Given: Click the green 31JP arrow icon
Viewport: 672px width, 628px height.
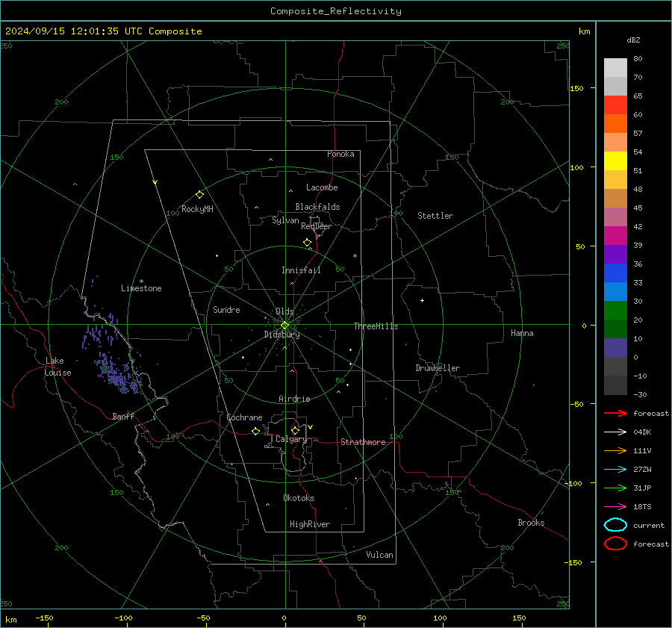Looking at the screenshot, I should coord(615,488).
